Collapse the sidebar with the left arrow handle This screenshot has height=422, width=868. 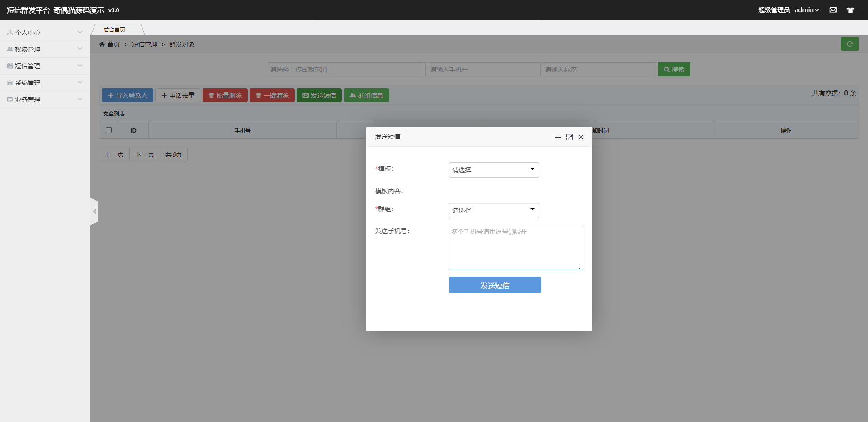tap(94, 211)
